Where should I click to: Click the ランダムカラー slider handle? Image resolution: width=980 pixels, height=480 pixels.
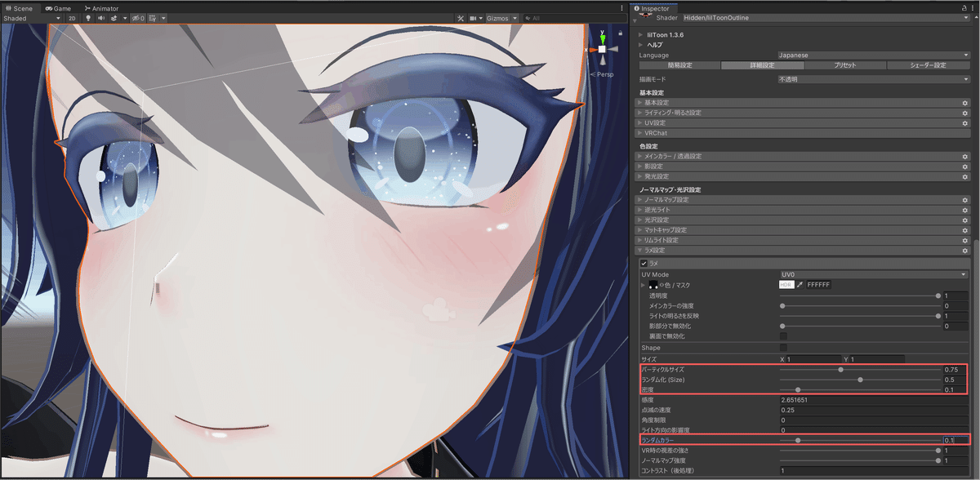pos(798,440)
